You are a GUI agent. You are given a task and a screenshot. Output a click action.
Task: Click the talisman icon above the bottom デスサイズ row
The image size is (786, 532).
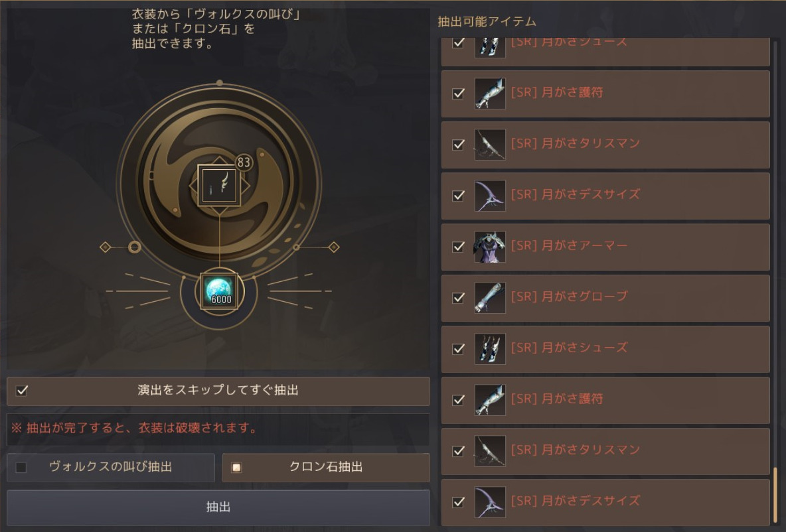pos(490,451)
